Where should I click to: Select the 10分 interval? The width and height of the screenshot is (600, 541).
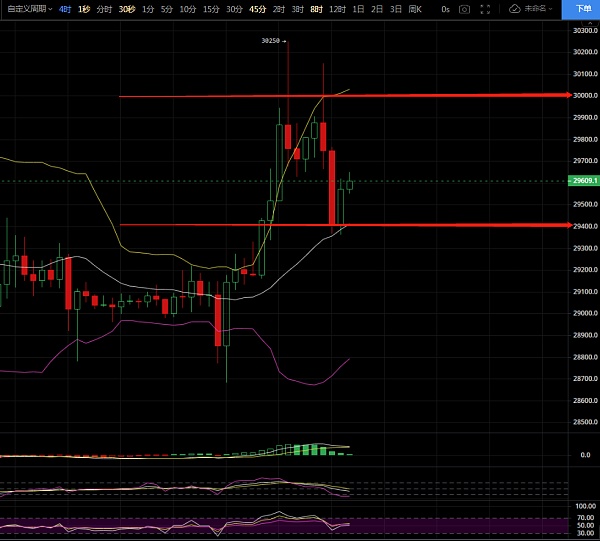tap(188, 9)
